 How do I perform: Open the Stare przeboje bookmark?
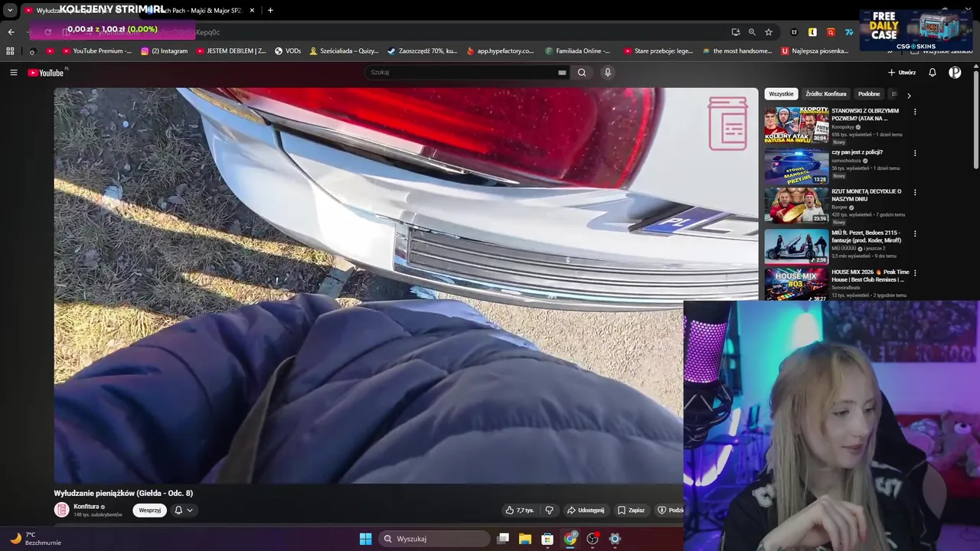[x=658, y=51]
